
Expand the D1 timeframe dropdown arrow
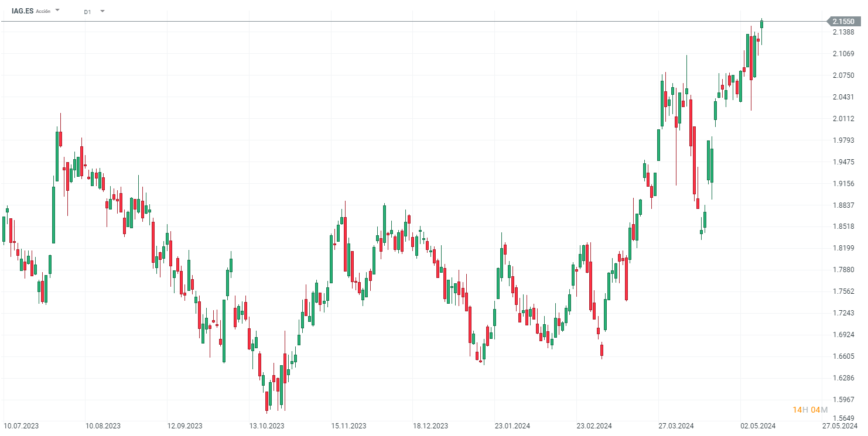click(x=102, y=11)
